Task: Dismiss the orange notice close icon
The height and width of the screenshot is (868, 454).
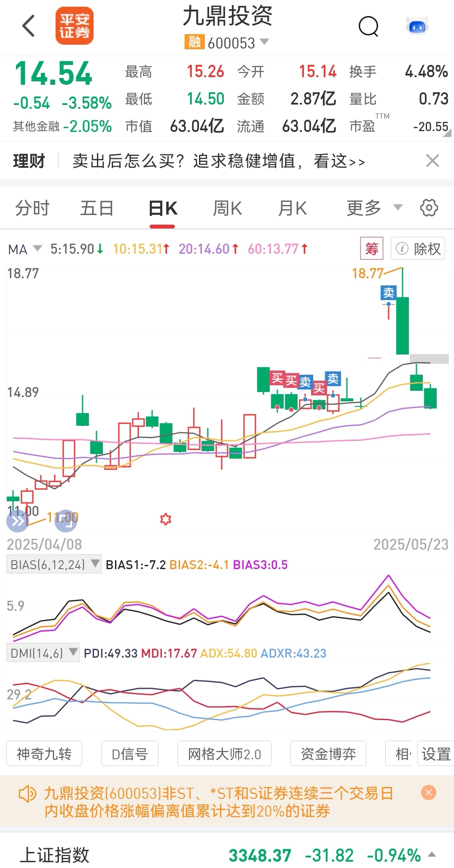Action: (x=429, y=793)
